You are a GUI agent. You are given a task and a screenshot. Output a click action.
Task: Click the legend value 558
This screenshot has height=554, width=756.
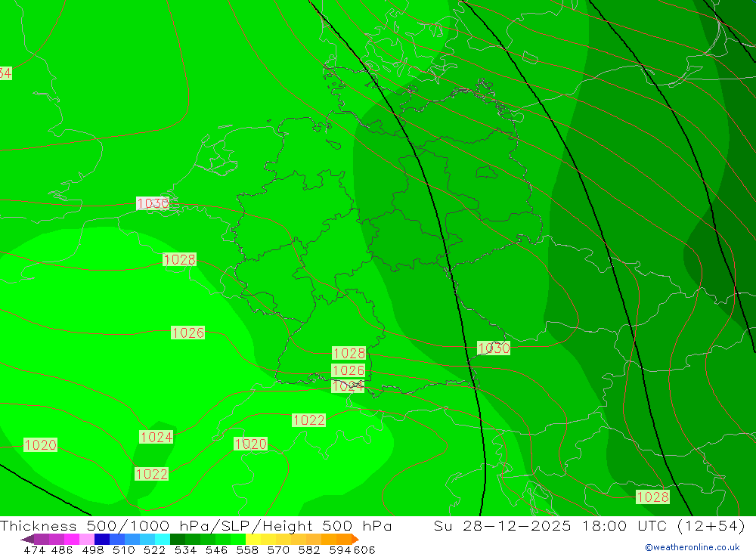click(x=247, y=550)
